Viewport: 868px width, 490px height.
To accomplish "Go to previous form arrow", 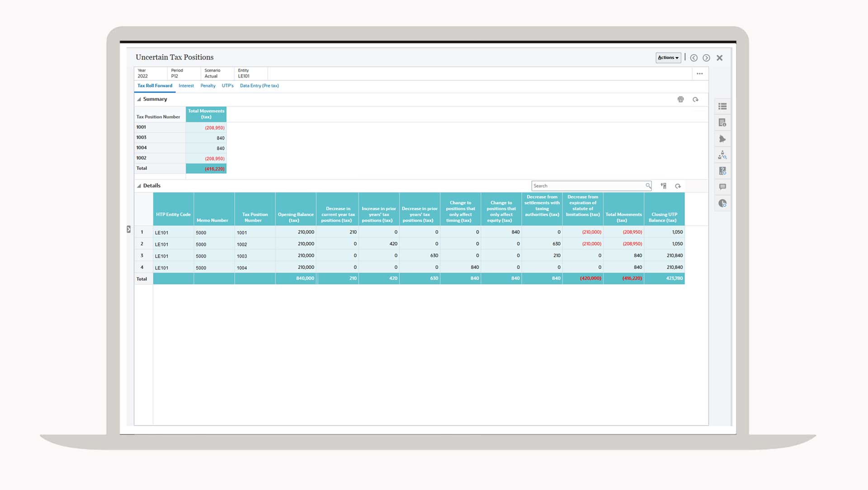I will [693, 58].
